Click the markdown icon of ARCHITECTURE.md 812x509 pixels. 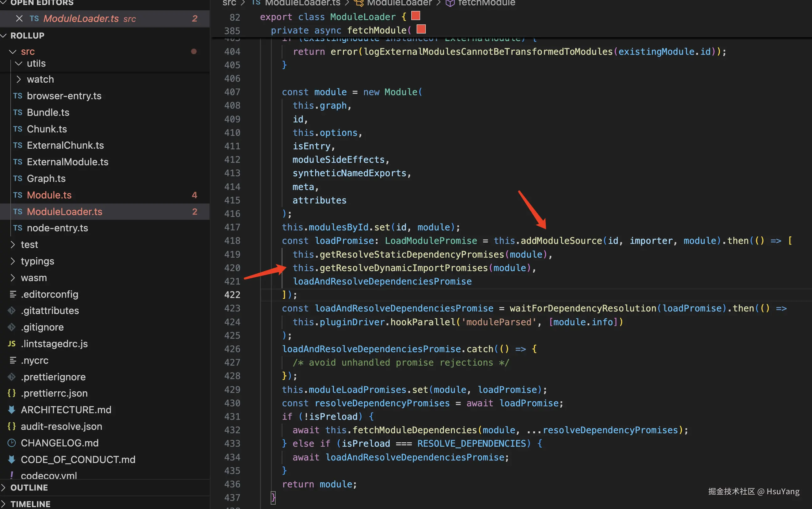pos(12,410)
